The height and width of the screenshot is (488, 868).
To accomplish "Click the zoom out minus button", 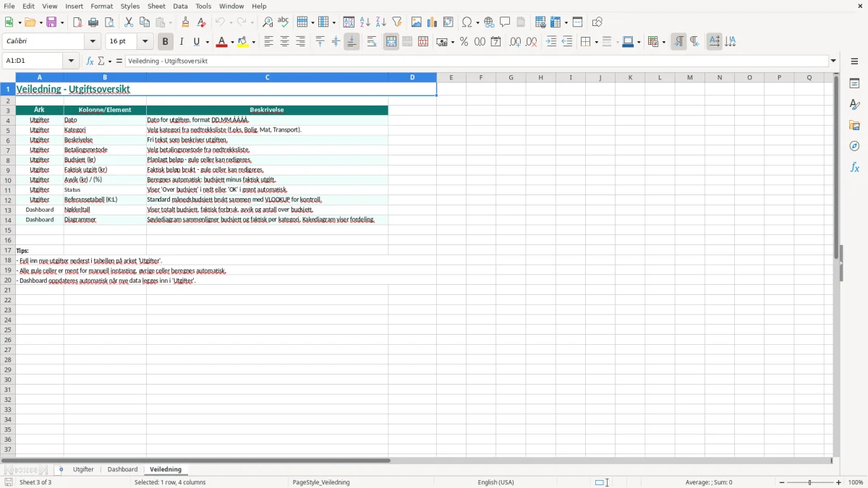I will pos(782,482).
